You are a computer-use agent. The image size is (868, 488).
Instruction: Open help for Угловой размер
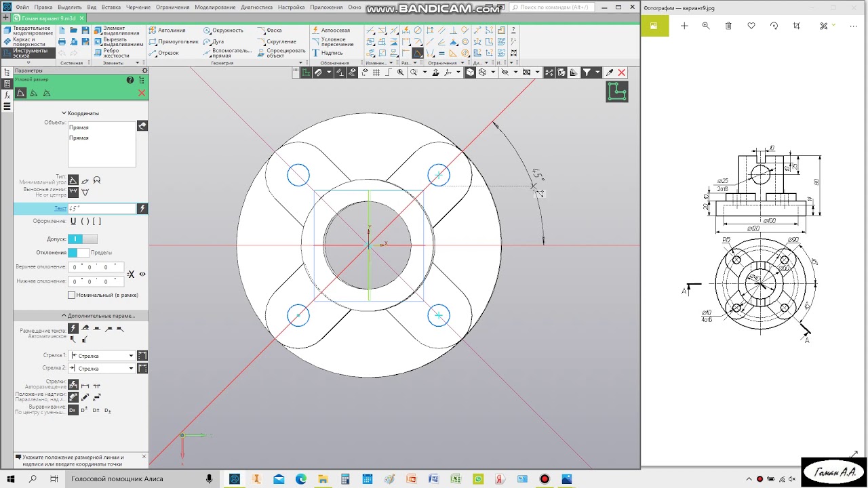[130, 80]
